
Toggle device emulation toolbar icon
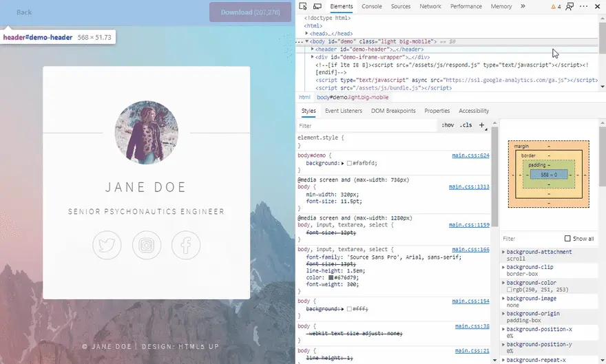point(317,6)
